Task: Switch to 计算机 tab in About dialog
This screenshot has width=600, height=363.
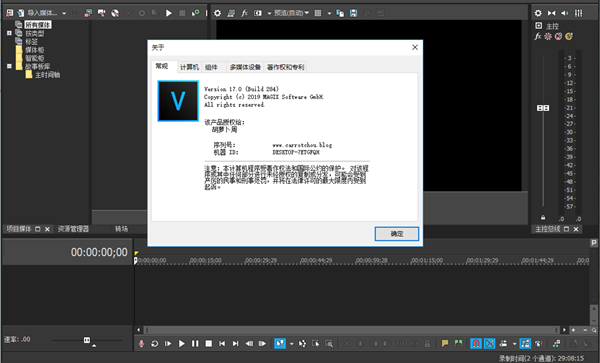Action: point(189,67)
